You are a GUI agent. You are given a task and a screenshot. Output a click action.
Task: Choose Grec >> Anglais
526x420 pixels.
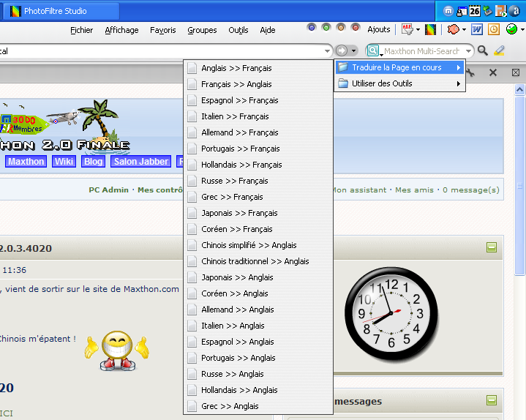[x=258, y=406]
